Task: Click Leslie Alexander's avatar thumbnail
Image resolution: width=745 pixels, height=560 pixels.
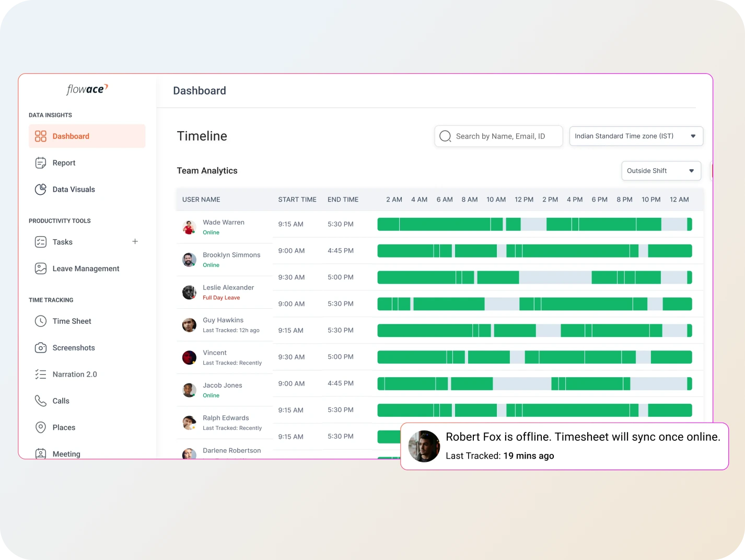Action: point(189,293)
